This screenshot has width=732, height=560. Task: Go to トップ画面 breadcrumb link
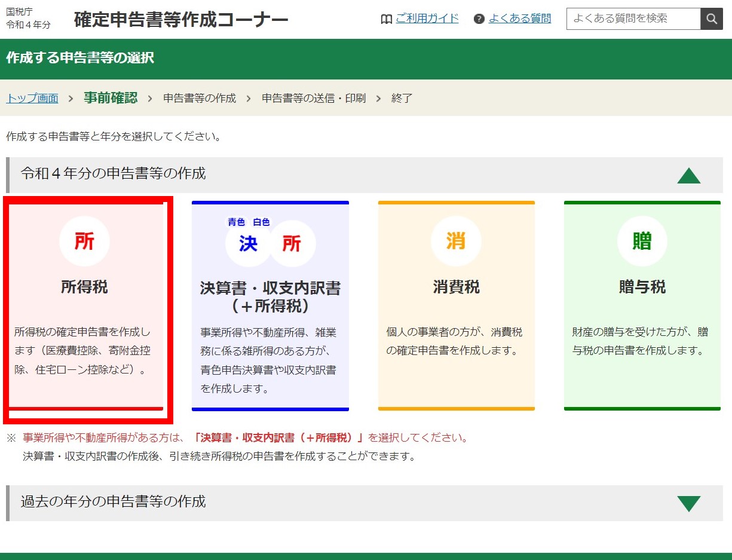point(32,99)
